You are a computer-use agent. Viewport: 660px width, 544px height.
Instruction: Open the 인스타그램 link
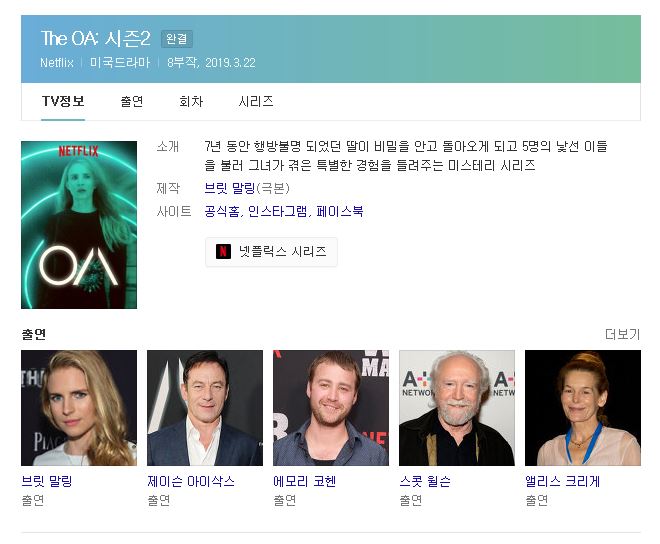click(278, 211)
